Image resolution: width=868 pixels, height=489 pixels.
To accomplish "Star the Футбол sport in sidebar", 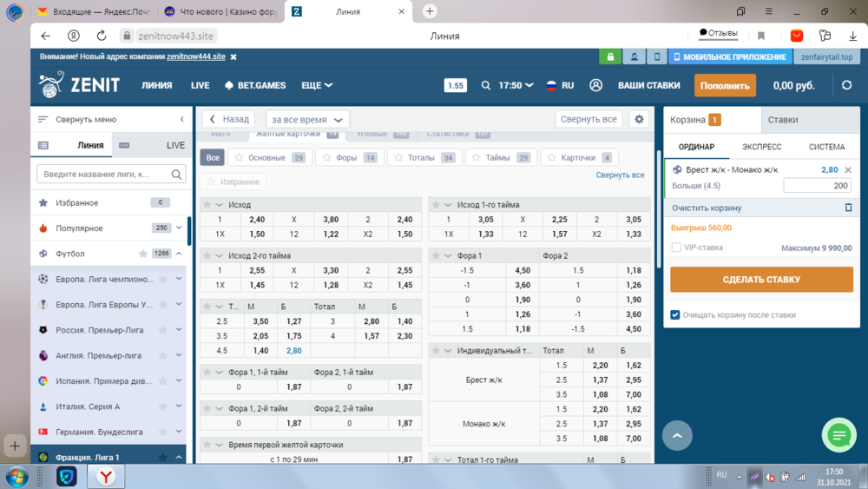I will click(x=143, y=254).
